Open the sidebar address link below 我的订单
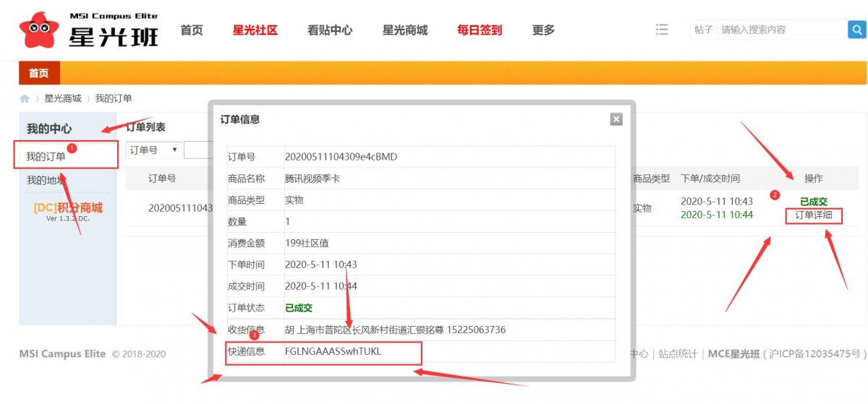The width and height of the screenshot is (868, 404). (x=46, y=180)
